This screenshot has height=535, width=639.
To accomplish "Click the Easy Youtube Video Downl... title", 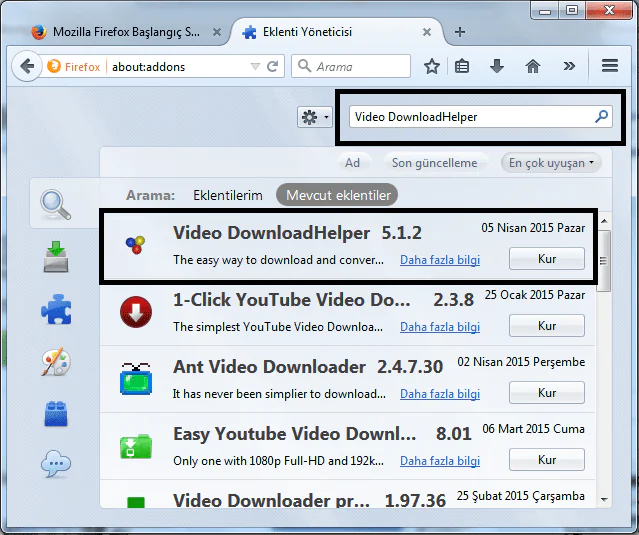I will (x=294, y=434).
